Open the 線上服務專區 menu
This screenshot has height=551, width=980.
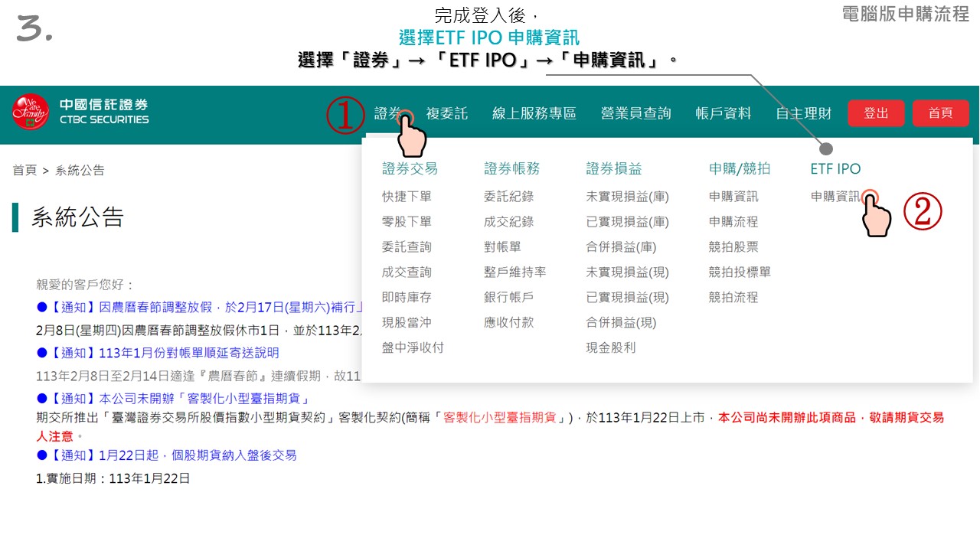pyautogui.click(x=534, y=113)
